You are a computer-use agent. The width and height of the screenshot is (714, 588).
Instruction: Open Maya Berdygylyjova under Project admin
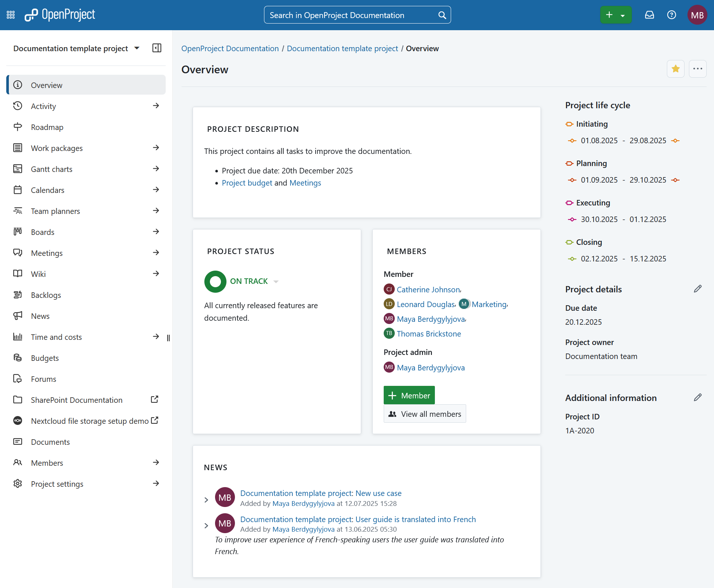tap(431, 368)
